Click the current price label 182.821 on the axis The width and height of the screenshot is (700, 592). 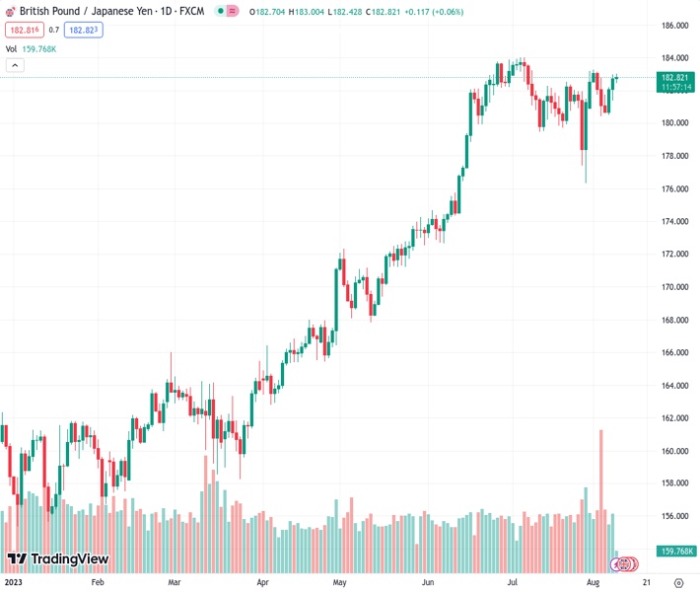point(674,77)
